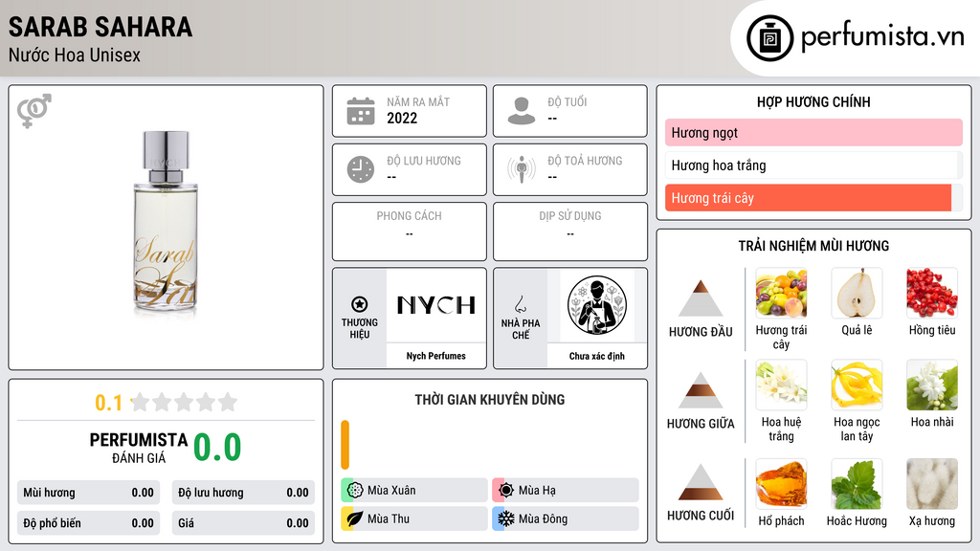Image resolution: width=980 pixels, height=551 pixels.
Task: Click the five-star rating row
Action: 184,402
